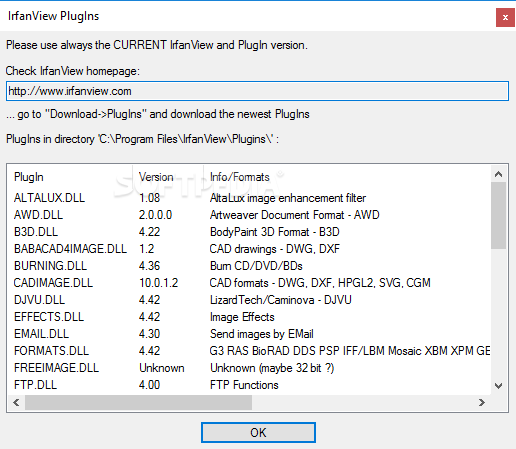Screen dimensions: 516x449
Task: Close the IrfanView PlugIns dialog
Action: 505,17
